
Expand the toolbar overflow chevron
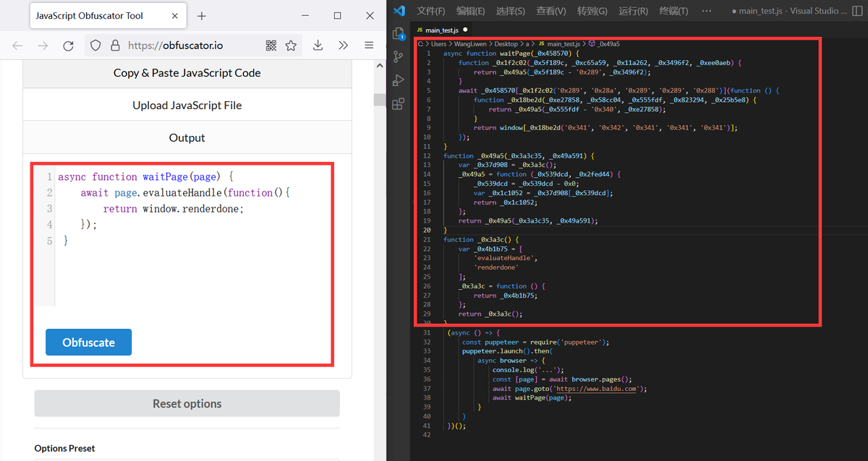343,45
